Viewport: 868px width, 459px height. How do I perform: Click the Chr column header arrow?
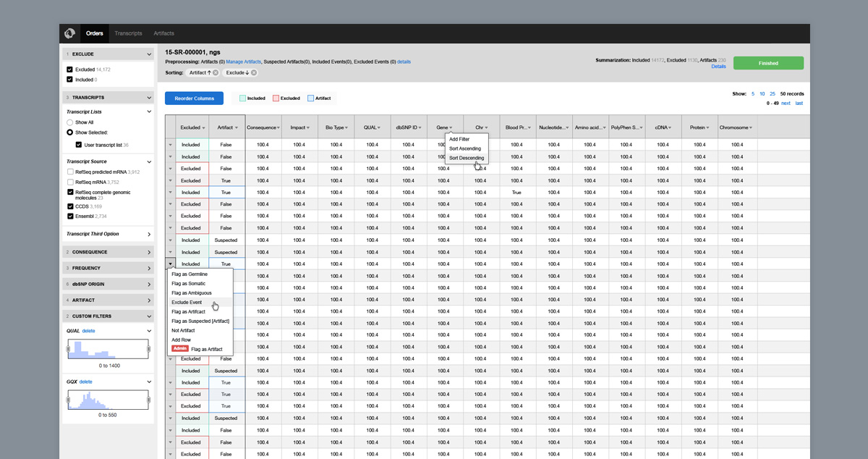(x=487, y=128)
